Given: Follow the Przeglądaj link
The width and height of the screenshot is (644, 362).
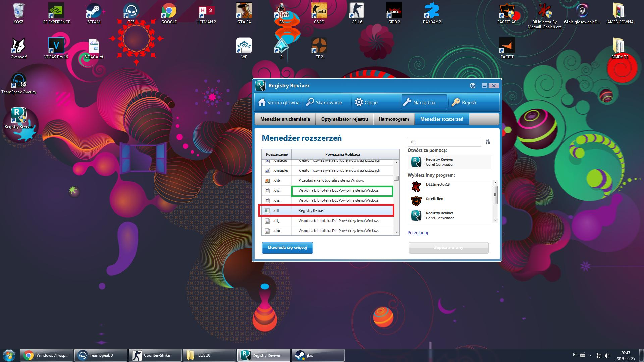Looking at the screenshot, I should point(418,232).
